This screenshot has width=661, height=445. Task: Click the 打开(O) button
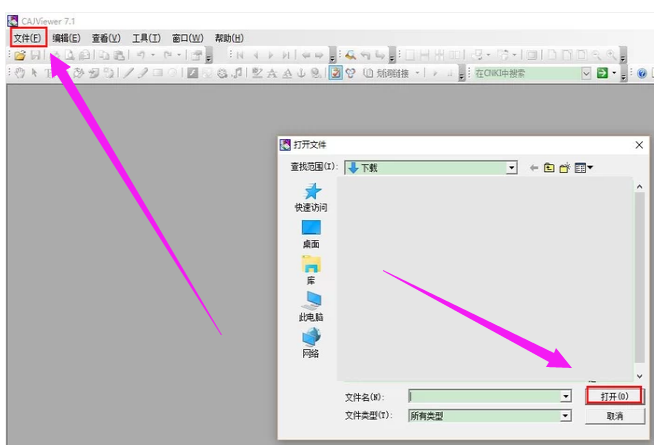tap(614, 396)
